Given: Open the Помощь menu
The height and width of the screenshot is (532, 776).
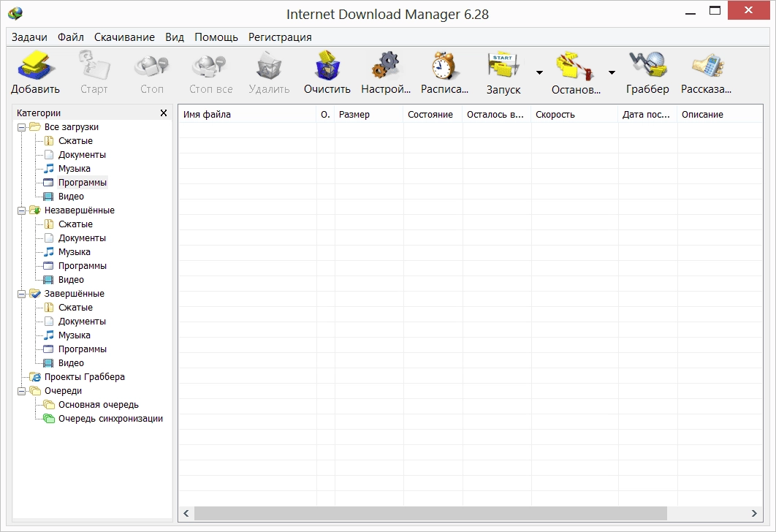Looking at the screenshot, I should (216, 37).
